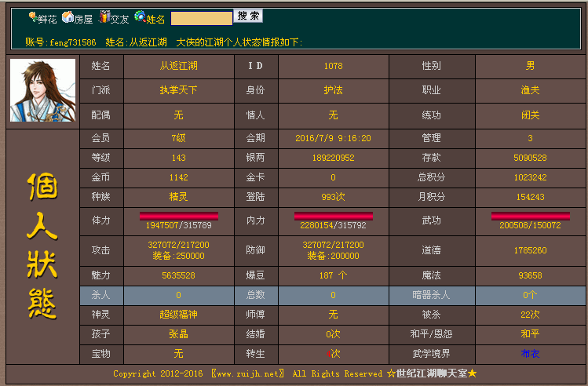Click the 被杀 value 22次

[530, 315]
